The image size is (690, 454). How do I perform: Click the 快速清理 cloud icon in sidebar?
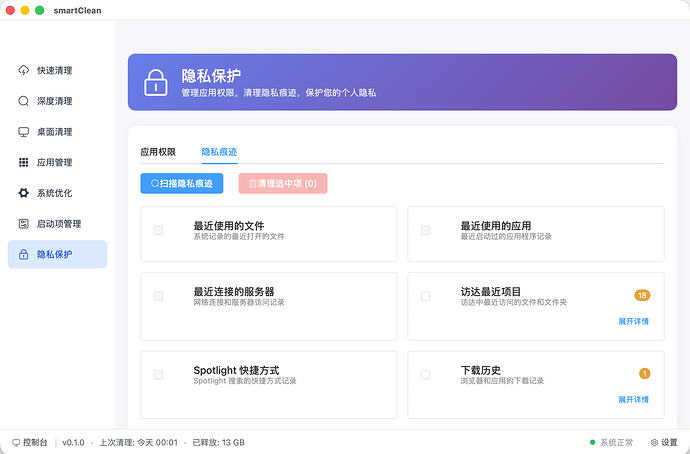coord(24,71)
